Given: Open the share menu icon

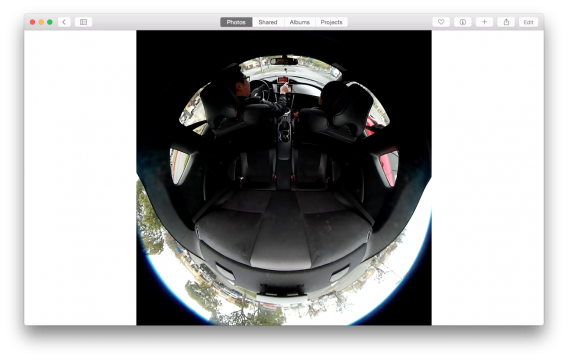Looking at the screenshot, I should 506,22.
